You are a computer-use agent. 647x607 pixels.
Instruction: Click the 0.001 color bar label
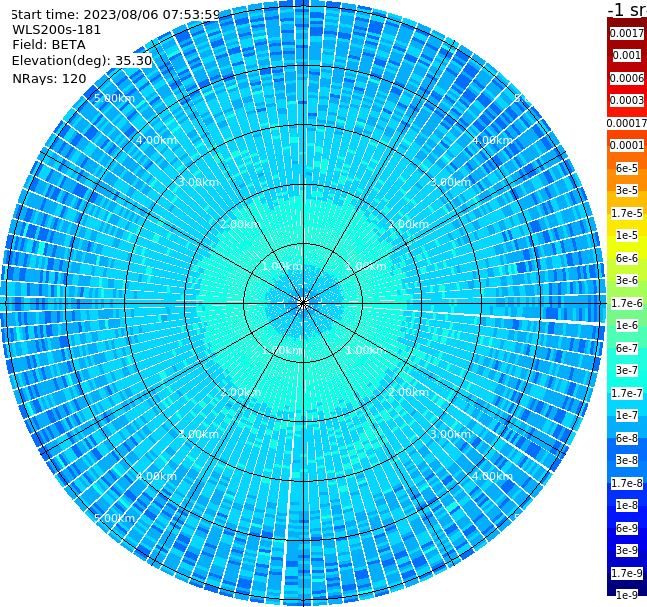(x=627, y=55)
